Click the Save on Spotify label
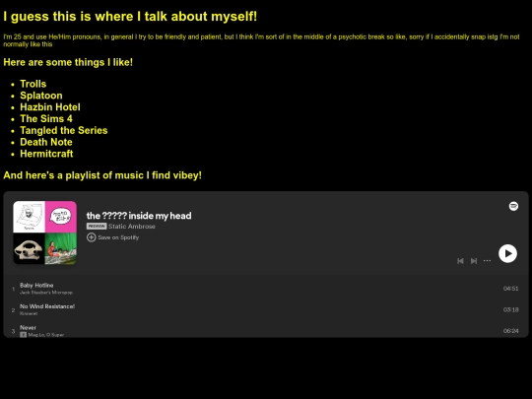This screenshot has height=399, width=532. [118, 237]
